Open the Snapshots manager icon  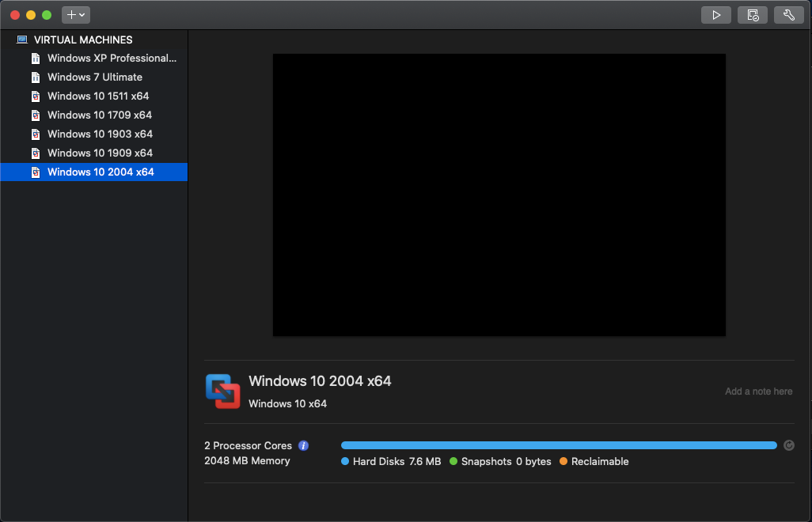pos(753,15)
